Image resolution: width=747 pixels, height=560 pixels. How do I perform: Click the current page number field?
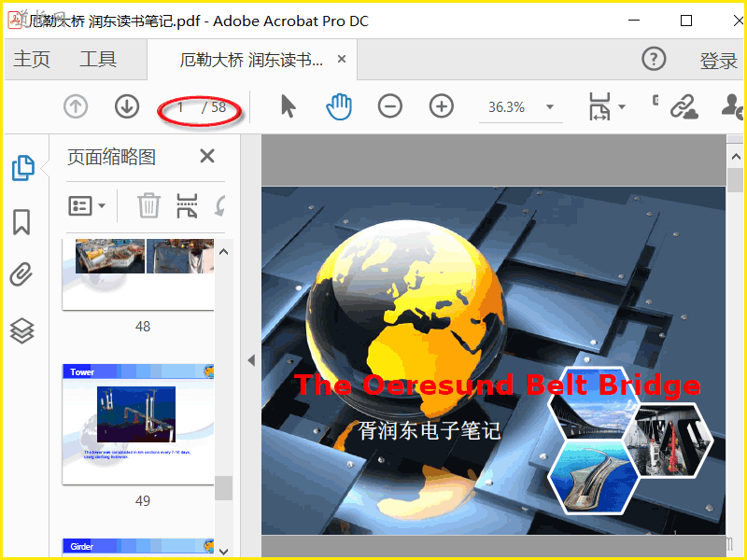[x=180, y=107]
